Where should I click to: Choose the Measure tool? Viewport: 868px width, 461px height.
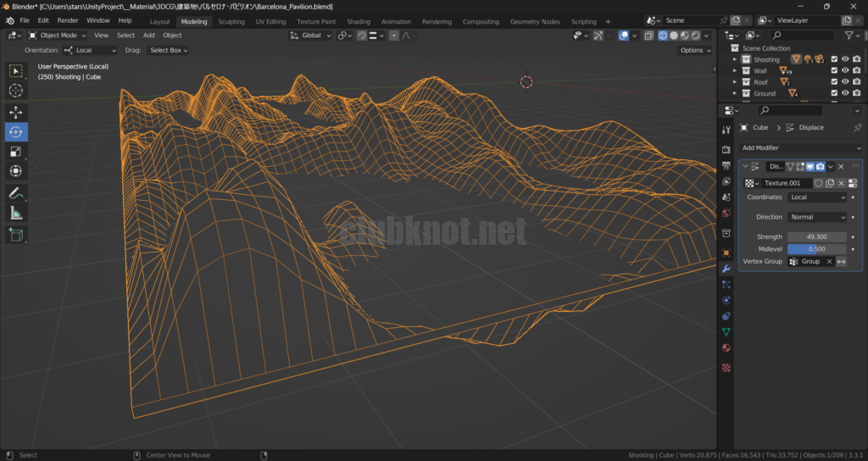pos(16,214)
